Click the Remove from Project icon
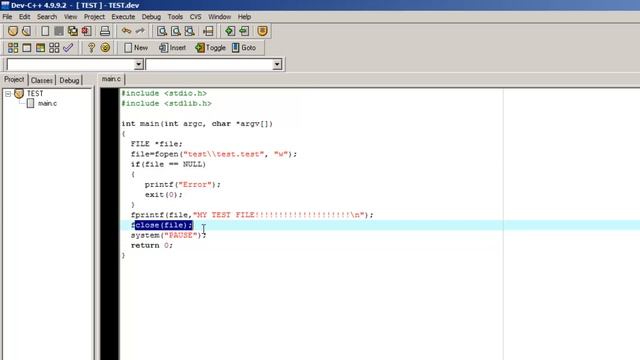Viewport: 640px width, 360px height. tap(244, 31)
